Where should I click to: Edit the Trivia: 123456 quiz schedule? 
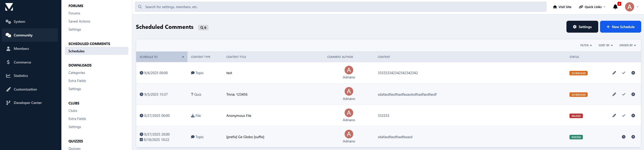pos(614,94)
